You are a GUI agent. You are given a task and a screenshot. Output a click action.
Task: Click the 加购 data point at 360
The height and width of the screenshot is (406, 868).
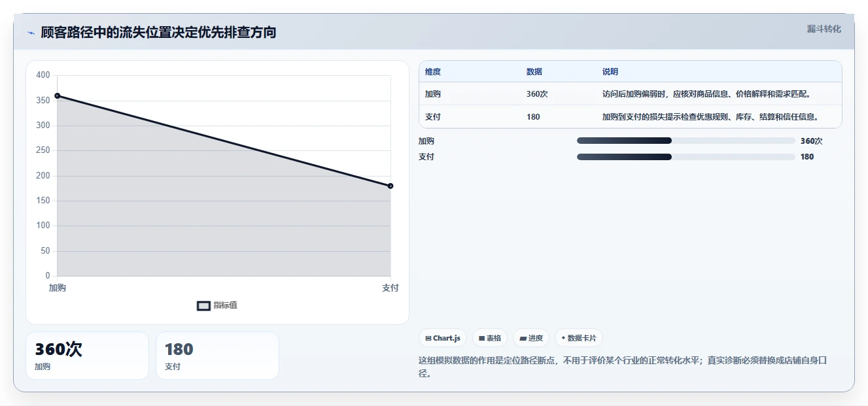pyautogui.click(x=58, y=96)
